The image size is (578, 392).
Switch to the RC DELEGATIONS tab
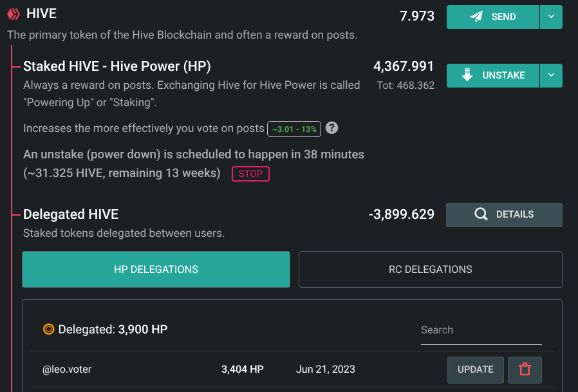pyautogui.click(x=430, y=269)
